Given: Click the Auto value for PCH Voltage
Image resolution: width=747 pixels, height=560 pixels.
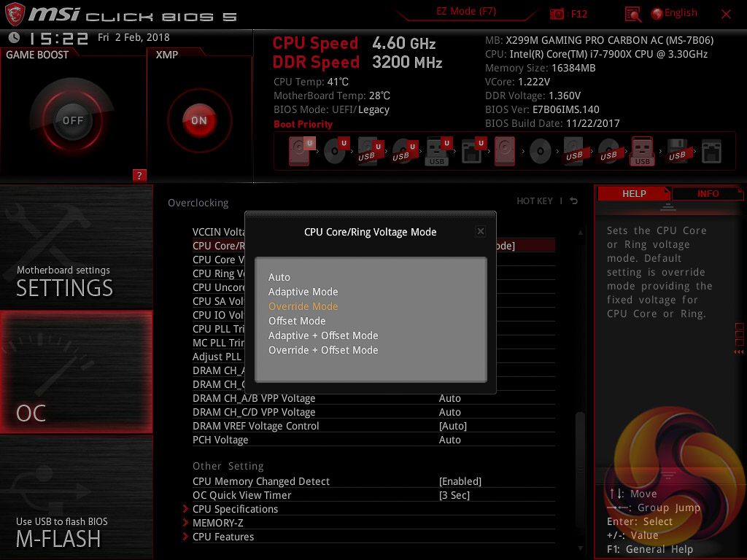Looking at the screenshot, I should click(449, 440).
